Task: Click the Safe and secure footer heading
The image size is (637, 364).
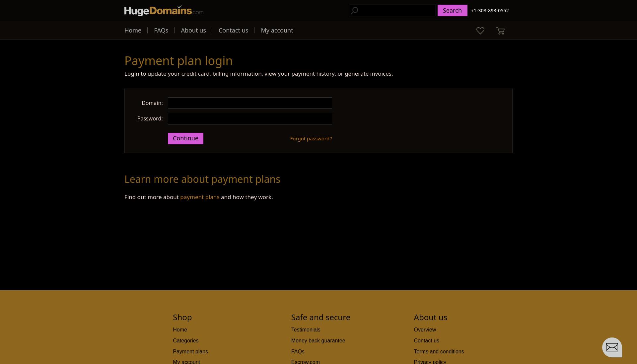Action: click(x=320, y=318)
